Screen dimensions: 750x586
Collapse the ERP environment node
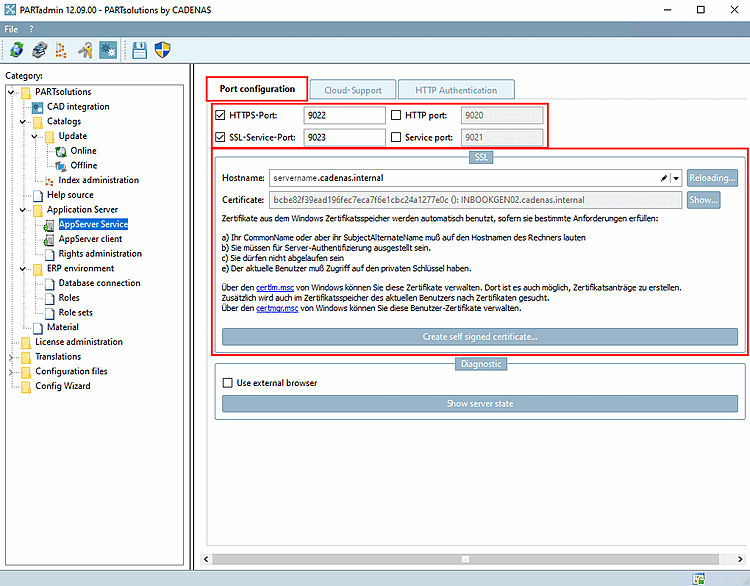click(22, 269)
